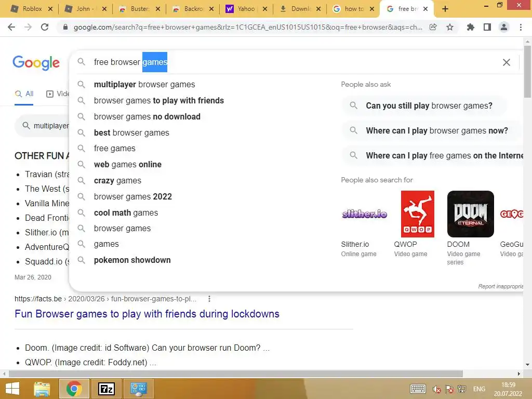Open the Extensions puzzle icon
This screenshot has width=532, height=399.
[470, 27]
